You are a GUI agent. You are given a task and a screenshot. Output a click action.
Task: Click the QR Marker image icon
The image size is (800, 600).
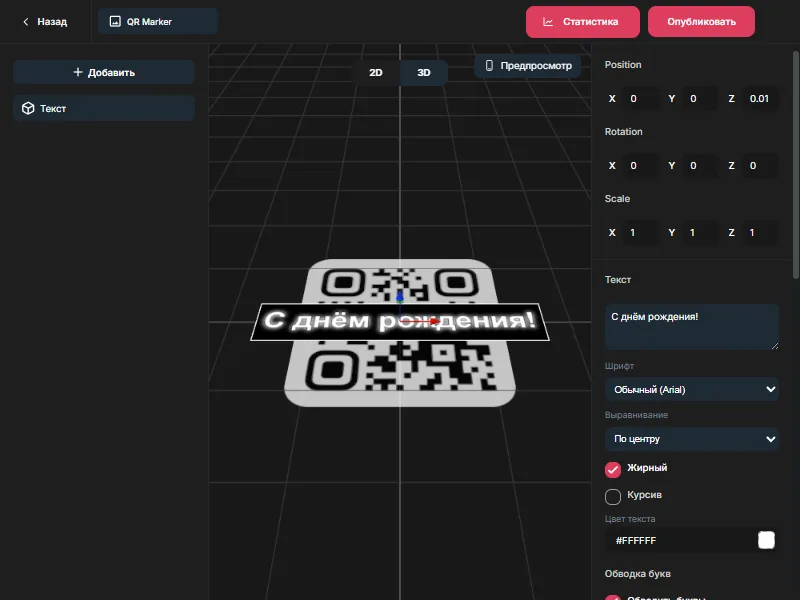pyautogui.click(x=115, y=21)
